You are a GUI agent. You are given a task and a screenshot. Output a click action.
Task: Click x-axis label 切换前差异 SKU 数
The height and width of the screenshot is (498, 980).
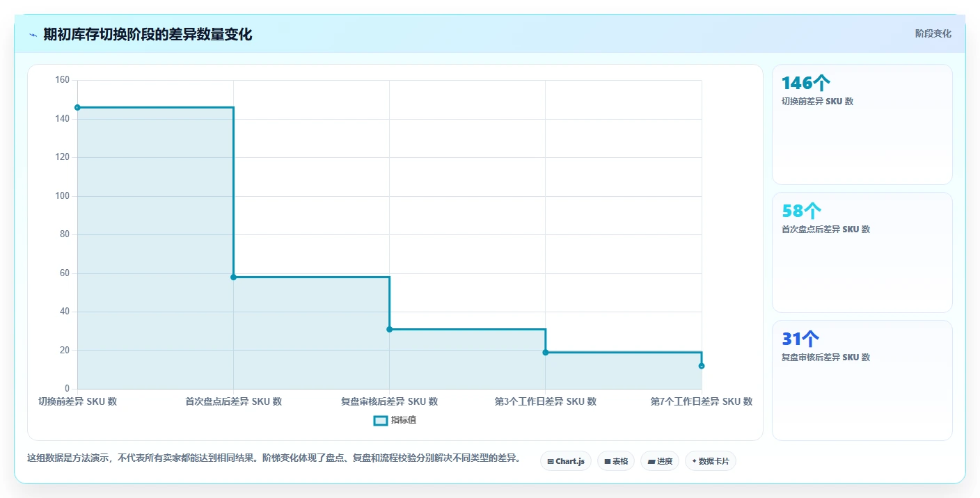(x=77, y=401)
